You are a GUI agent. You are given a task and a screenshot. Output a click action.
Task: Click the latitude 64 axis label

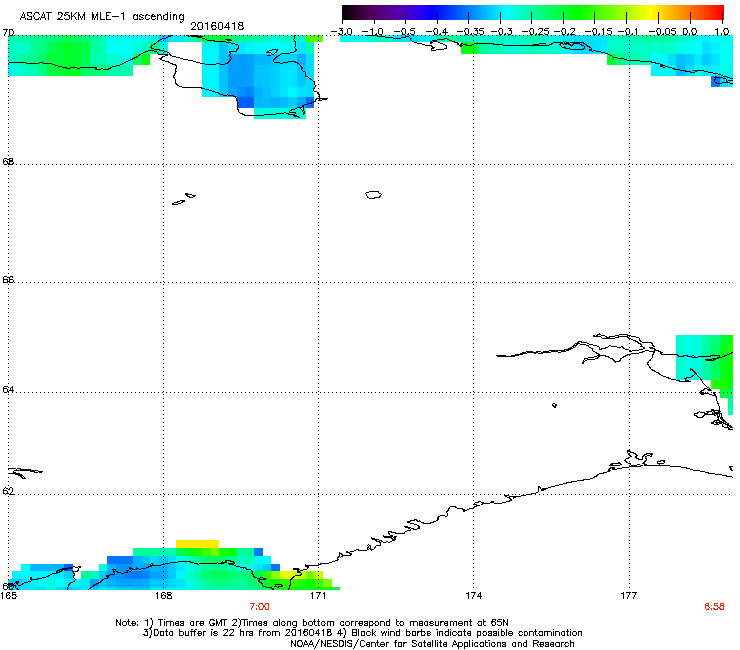click(x=8, y=390)
